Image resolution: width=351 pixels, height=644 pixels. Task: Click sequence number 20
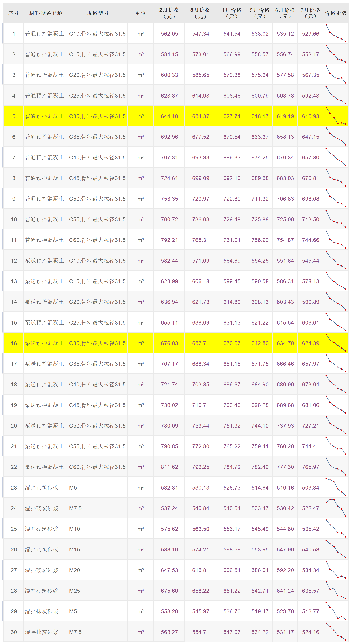click(14, 426)
